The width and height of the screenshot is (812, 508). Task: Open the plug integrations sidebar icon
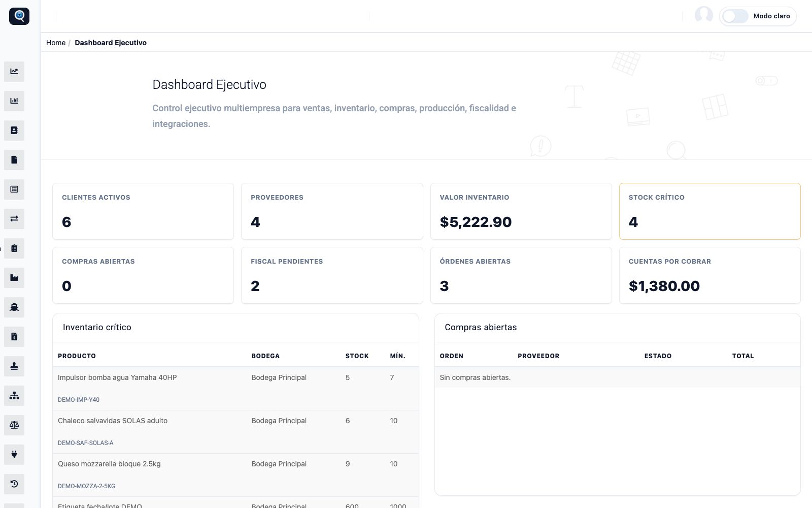pyautogui.click(x=14, y=455)
